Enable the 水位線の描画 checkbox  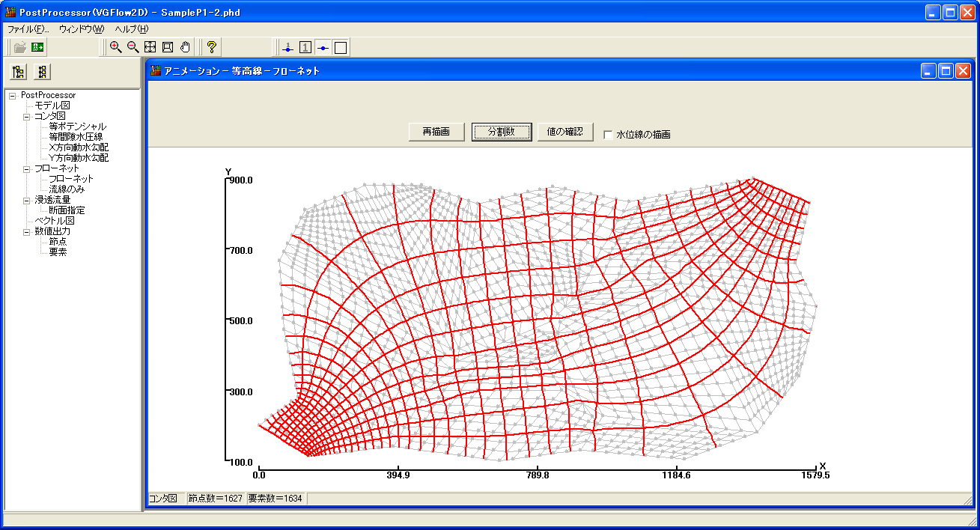608,135
